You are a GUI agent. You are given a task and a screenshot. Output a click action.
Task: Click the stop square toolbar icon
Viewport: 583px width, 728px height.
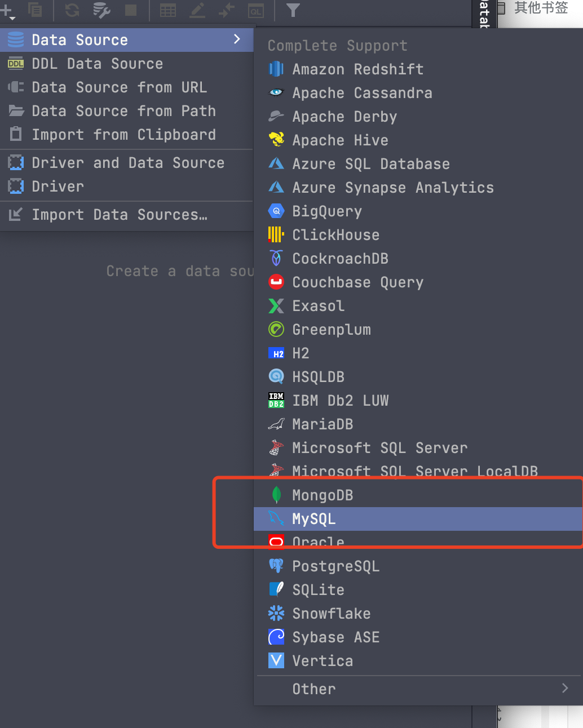click(x=131, y=10)
